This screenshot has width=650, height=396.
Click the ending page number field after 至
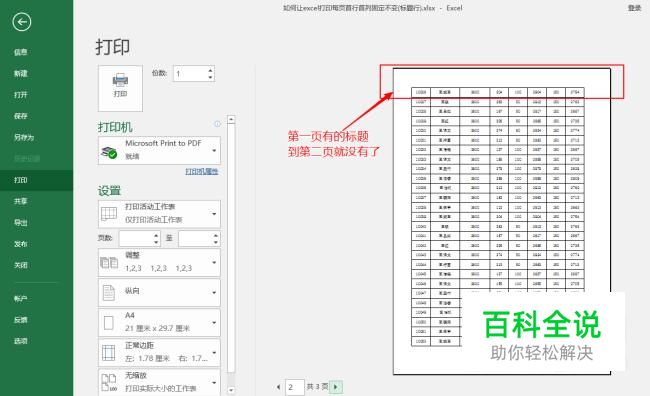point(195,238)
